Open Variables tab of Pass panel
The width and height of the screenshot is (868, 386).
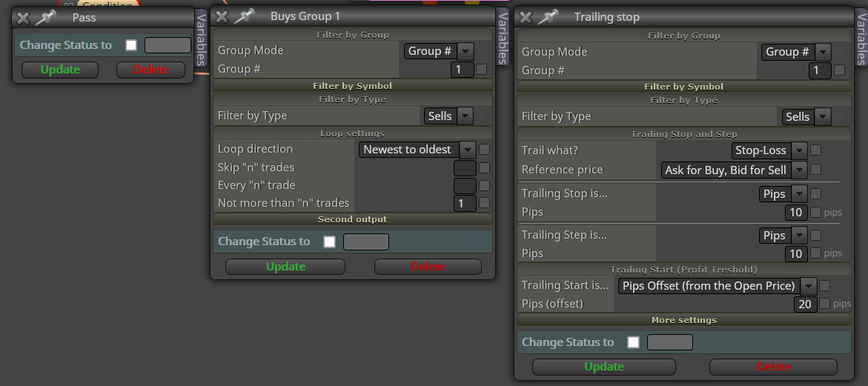201,40
